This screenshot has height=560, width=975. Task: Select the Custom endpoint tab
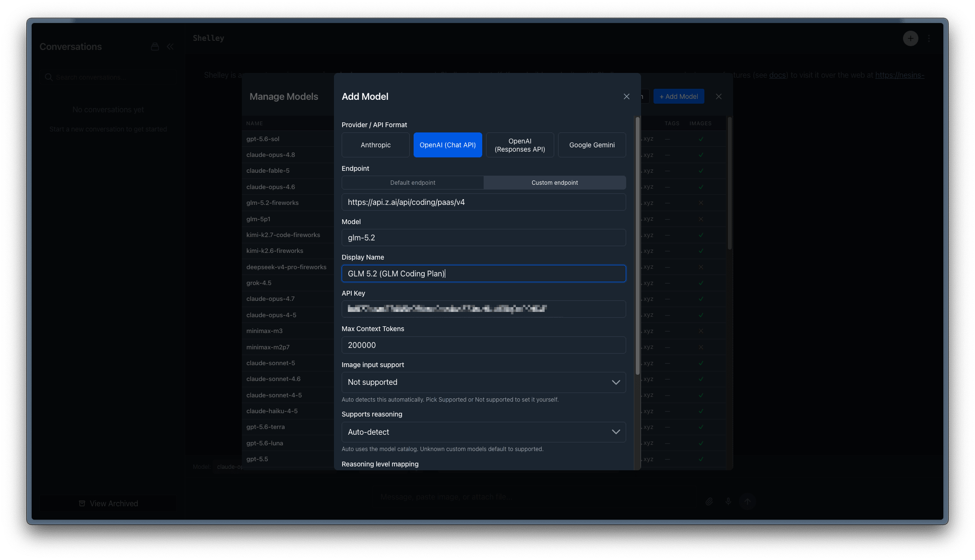coord(555,182)
